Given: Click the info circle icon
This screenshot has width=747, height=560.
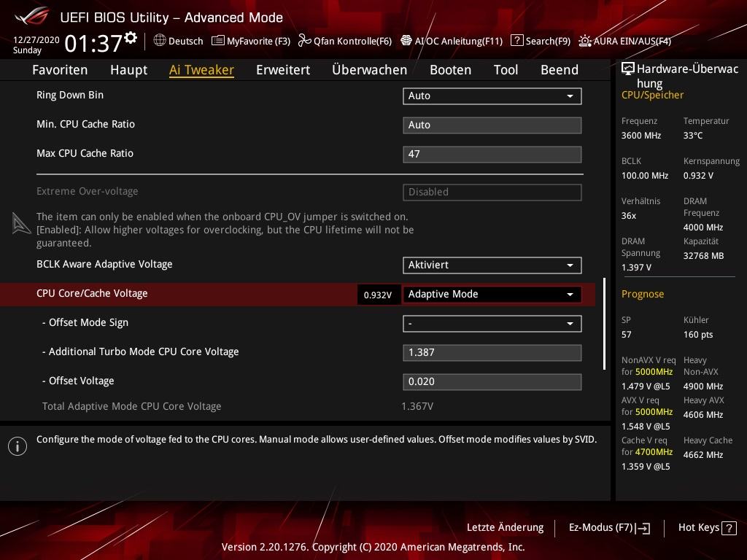Looking at the screenshot, I should point(18,446).
